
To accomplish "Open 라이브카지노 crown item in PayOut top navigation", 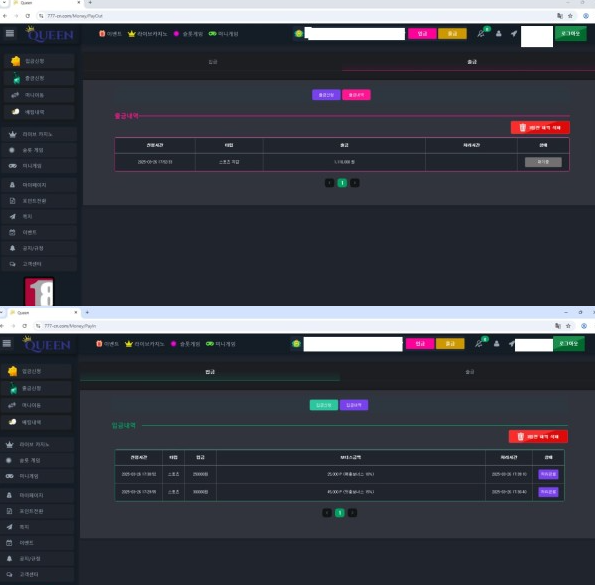I will tap(148, 34).
